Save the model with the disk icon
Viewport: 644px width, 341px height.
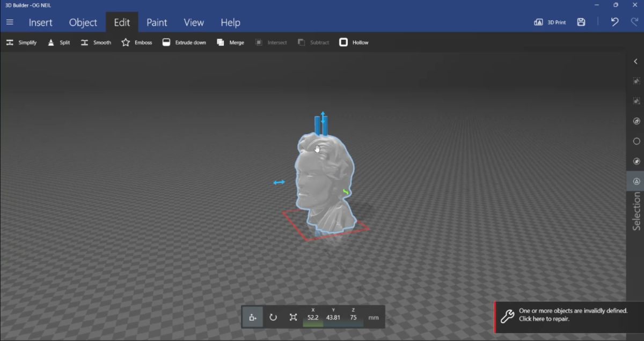(581, 22)
